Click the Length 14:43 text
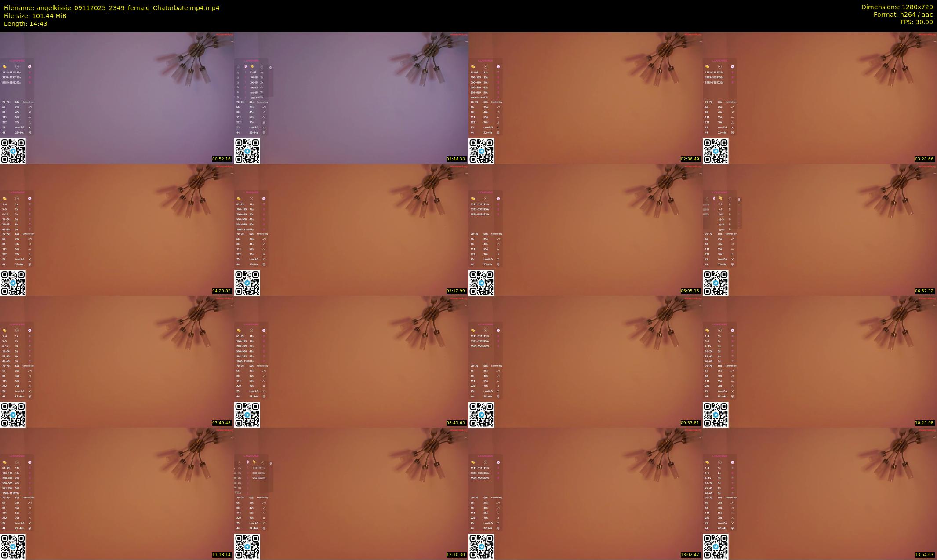This screenshot has width=937, height=560. pos(25,24)
